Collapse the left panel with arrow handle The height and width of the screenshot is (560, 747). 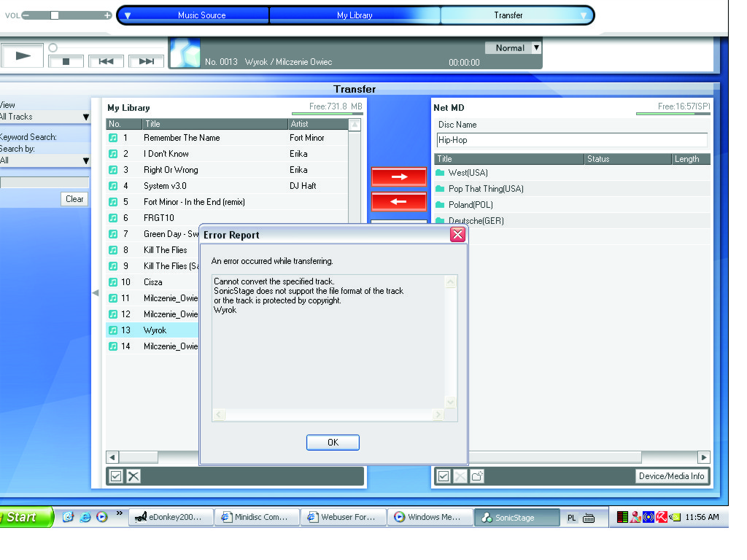point(96,293)
